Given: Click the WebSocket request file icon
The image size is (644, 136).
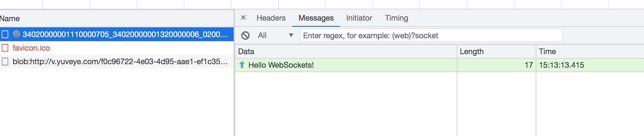Looking at the screenshot, I should (x=5, y=34).
